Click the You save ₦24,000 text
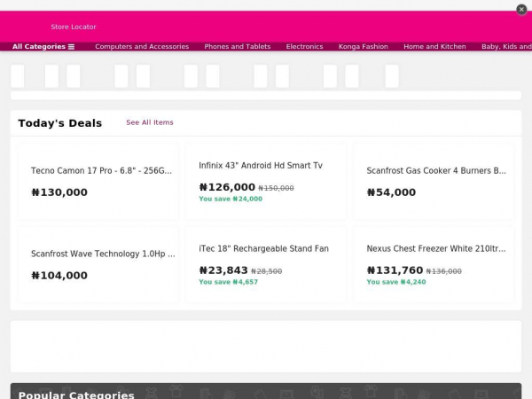This screenshot has width=532, height=399. click(x=231, y=199)
